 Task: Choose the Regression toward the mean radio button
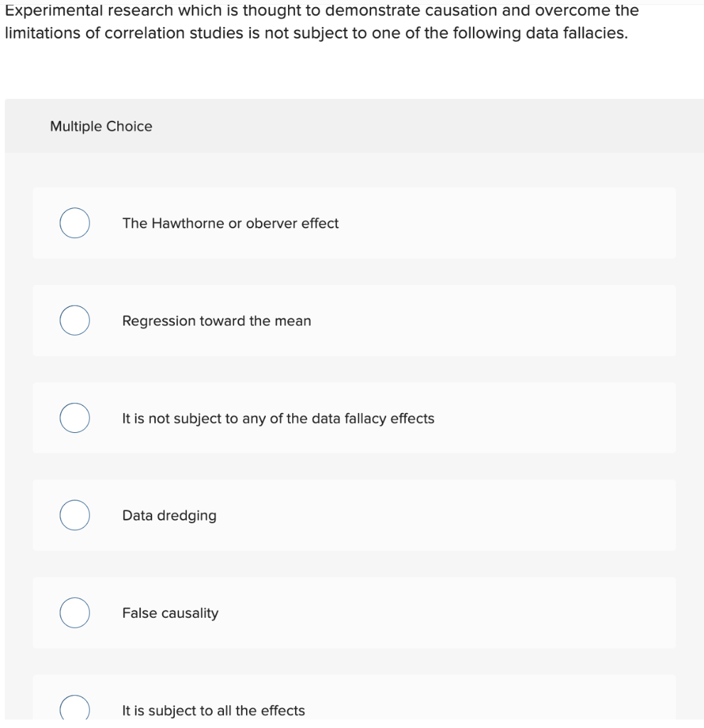tap(75, 321)
